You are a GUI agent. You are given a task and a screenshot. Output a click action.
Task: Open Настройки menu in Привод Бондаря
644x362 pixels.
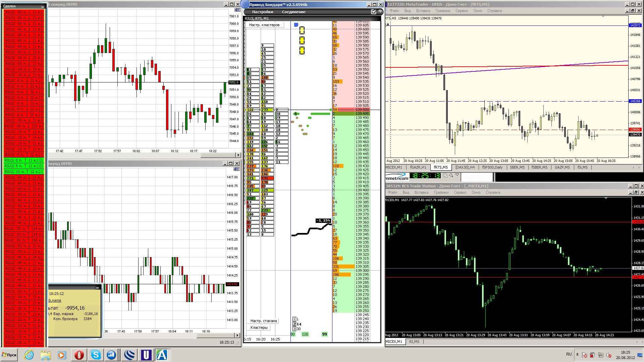[262, 12]
